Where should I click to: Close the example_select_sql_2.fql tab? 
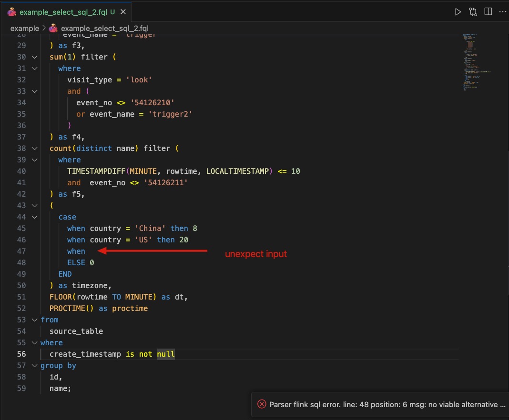point(123,12)
